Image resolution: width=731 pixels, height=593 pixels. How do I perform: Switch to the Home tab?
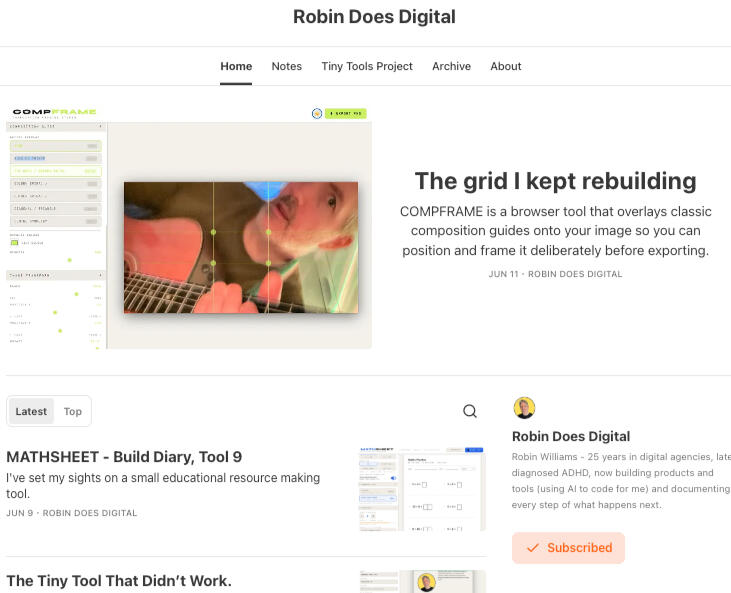click(236, 67)
